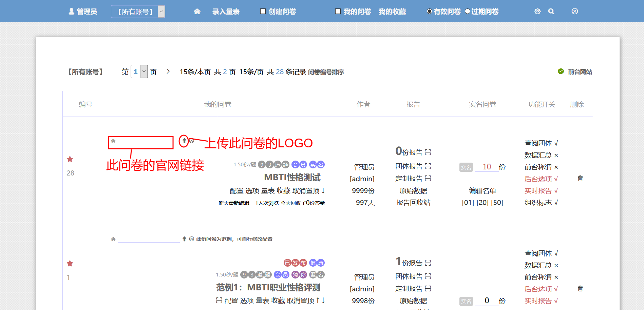Click 选项 under MBTI性格测试
This screenshot has height=310, width=644.
[x=252, y=191]
